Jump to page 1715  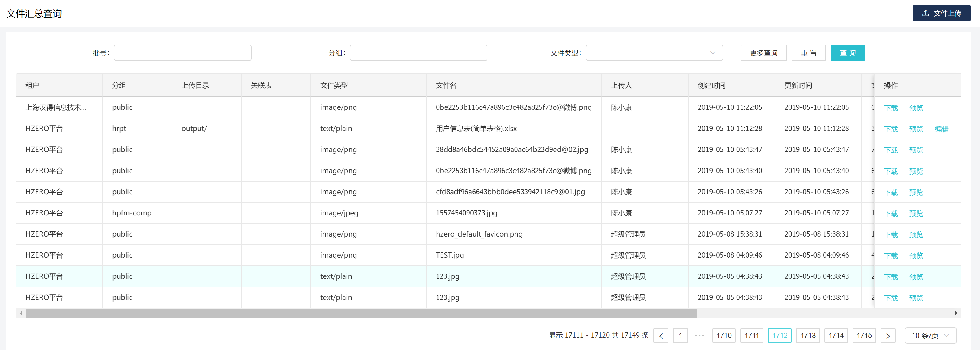(x=864, y=336)
